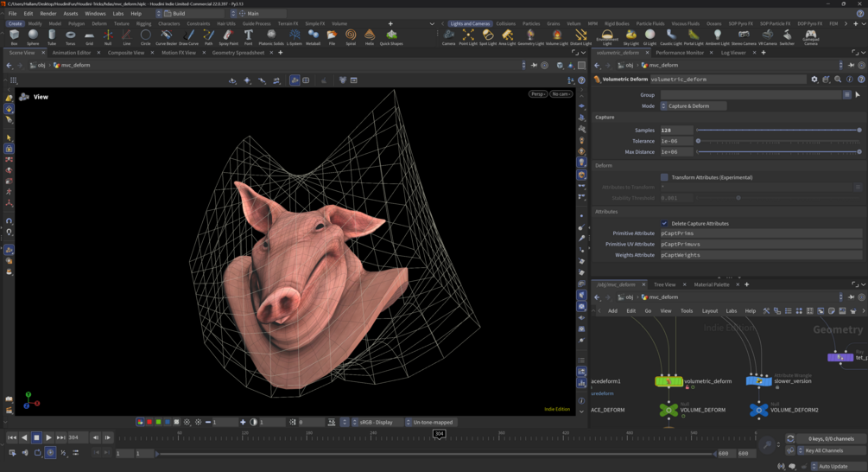This screenshot has height=472, width=868.
Task: Expand the left shelf set tabs chevron
Action: tap(432, 24)
